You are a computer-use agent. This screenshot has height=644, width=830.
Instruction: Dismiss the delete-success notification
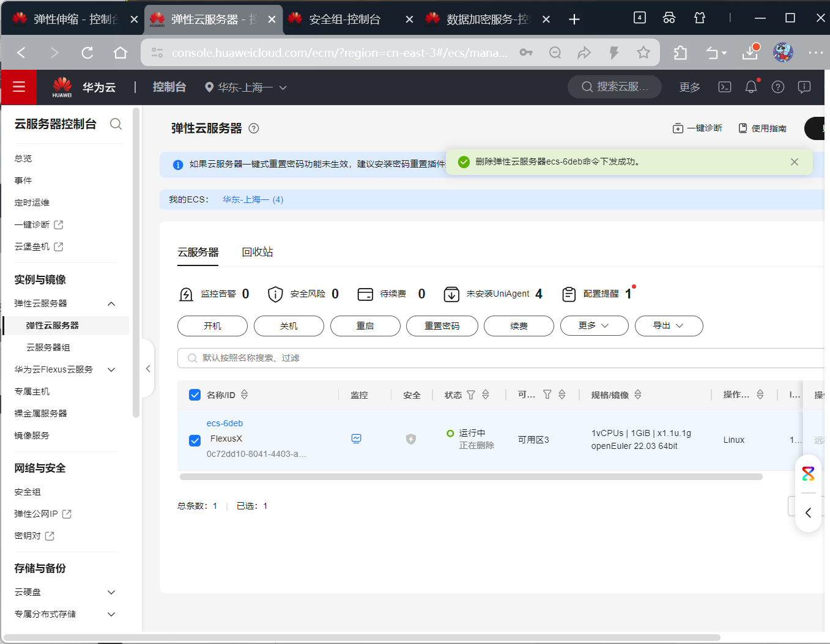(795, 162)
